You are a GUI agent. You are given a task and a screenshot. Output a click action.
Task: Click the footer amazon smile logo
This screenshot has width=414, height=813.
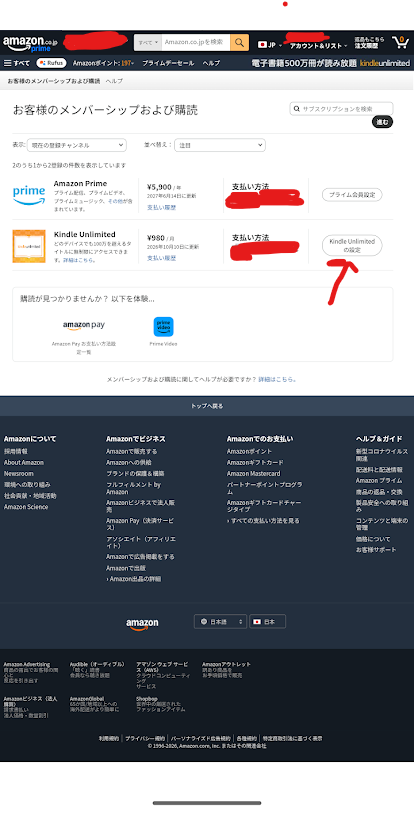point(142,623)
